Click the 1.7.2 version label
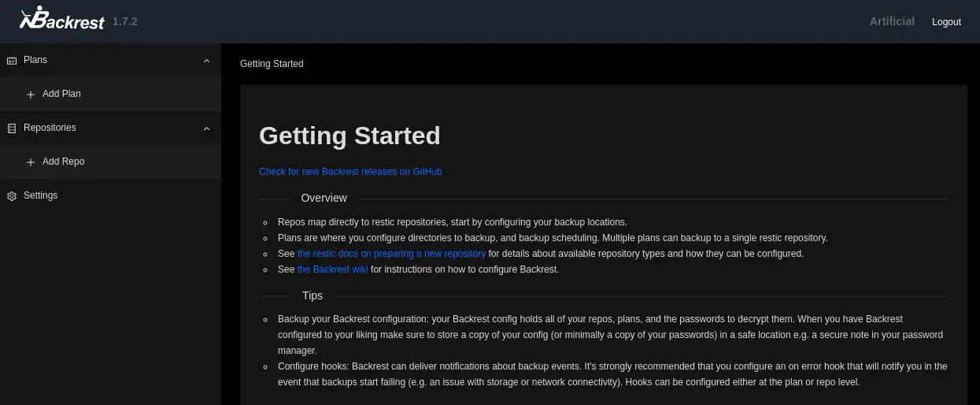The height and width of the screenshot is (405, 980). [125, 21]
